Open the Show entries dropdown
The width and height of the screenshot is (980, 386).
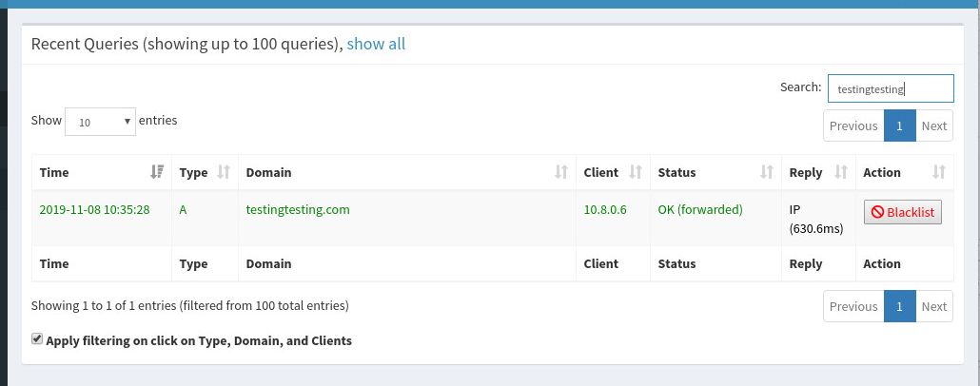point(100,122)
